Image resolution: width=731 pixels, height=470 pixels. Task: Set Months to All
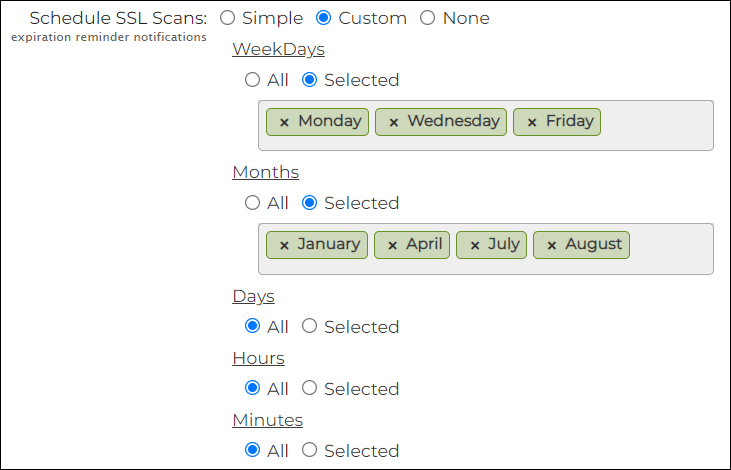coord(252,203)
